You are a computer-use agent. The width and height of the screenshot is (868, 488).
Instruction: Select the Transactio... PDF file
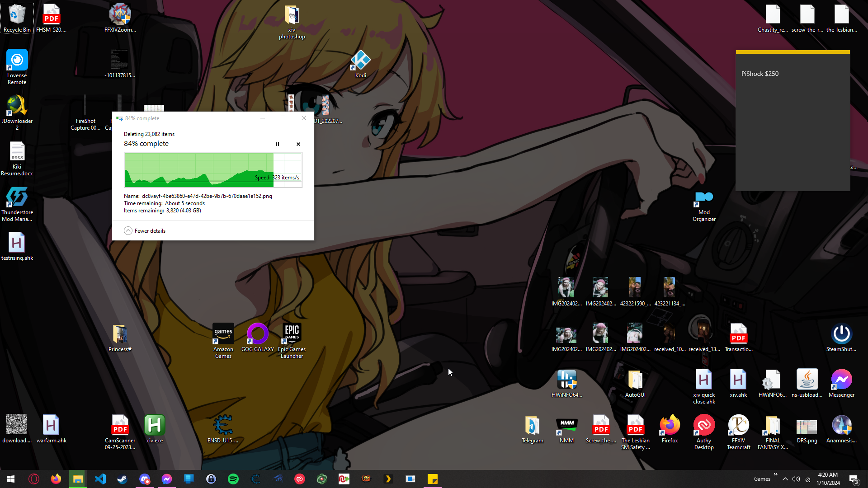pos(739,338)
